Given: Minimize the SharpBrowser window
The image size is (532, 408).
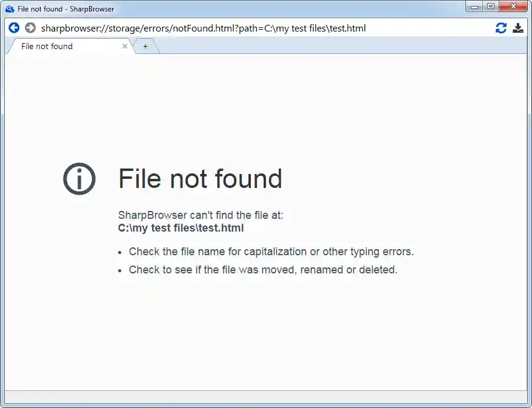Looking at the screenshot, I should [474, 7].
